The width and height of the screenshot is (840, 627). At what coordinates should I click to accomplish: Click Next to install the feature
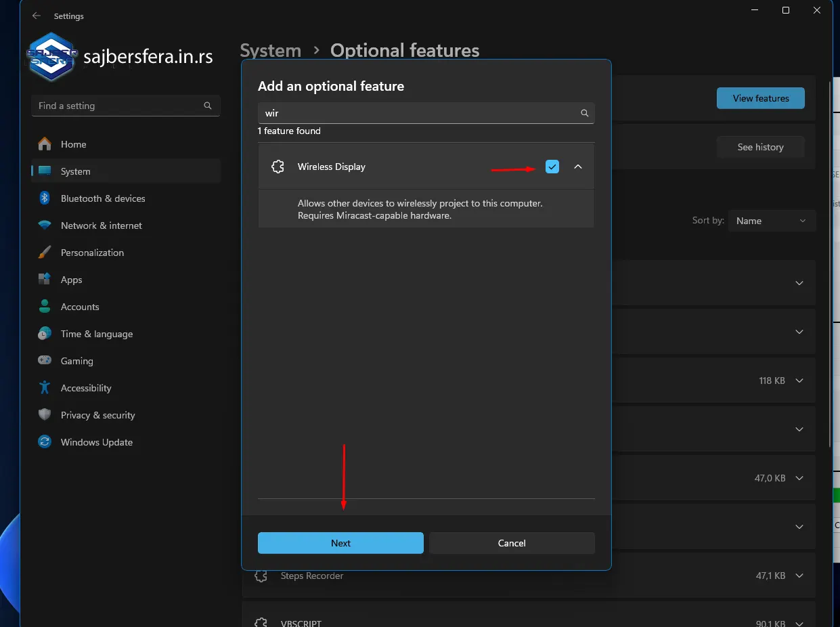tap(340, 543)
